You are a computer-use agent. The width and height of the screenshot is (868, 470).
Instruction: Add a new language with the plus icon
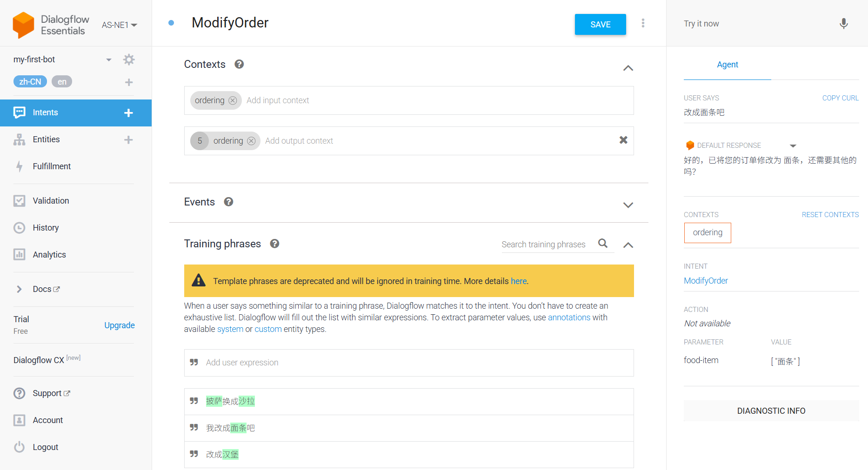coord(129,82)
